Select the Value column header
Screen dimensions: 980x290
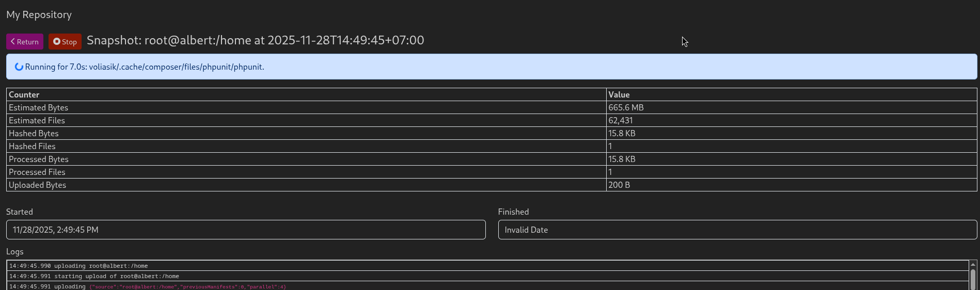click(619, 94)
